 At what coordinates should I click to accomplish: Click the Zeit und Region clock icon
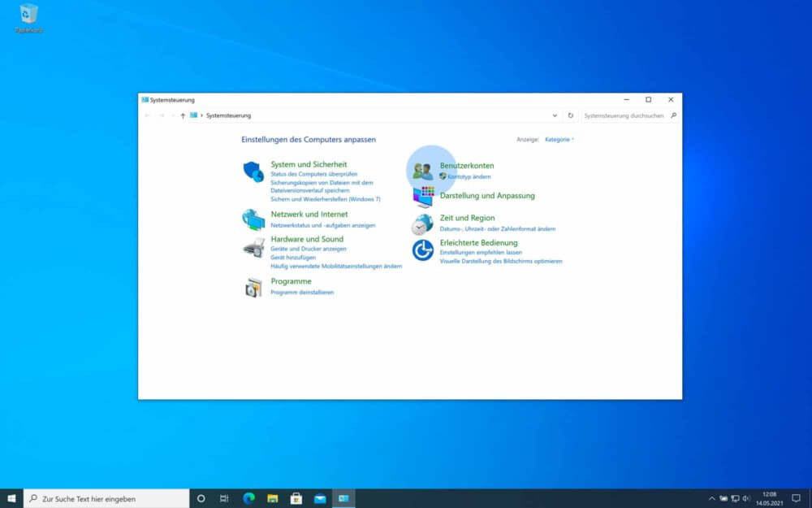pyautogui.click(x=422, y=222)
